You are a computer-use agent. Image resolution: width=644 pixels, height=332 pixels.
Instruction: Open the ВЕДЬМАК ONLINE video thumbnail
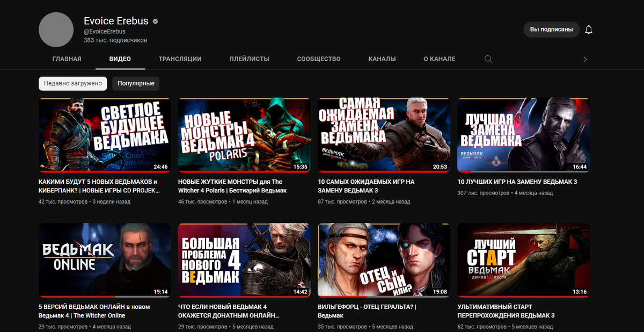click(x=105, y=261)
